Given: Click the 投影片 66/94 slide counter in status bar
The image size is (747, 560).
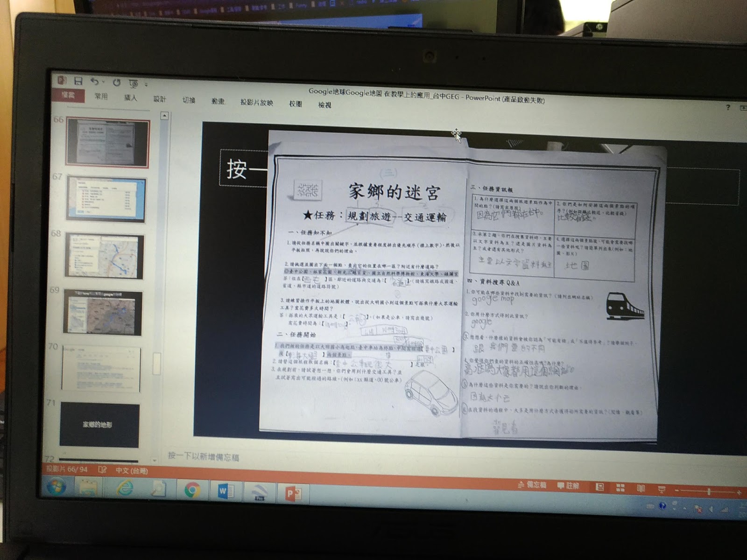Looking at the screenshot, I should (x=67, y=469).
